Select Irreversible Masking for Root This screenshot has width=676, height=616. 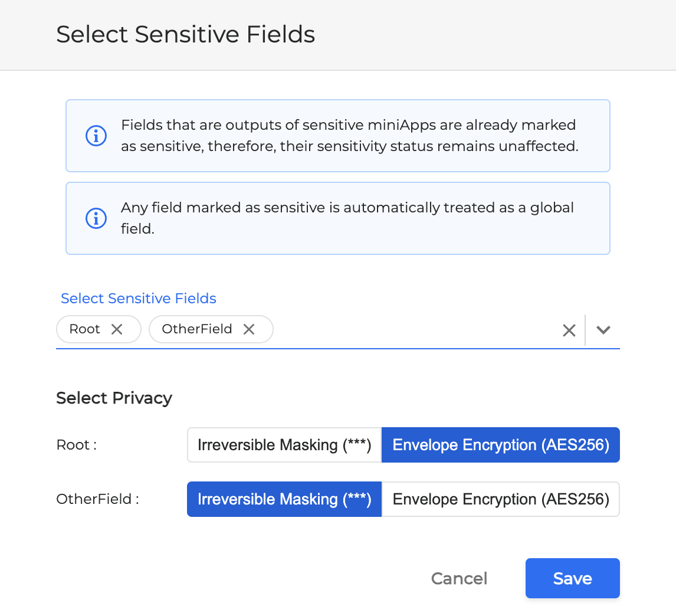284,445
